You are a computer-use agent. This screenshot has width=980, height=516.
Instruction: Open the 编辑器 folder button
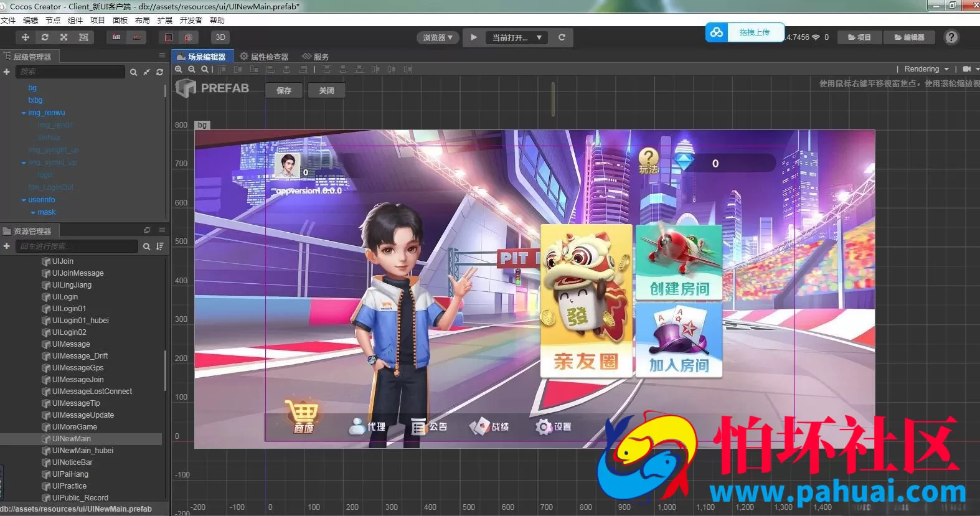pos(910,37)
